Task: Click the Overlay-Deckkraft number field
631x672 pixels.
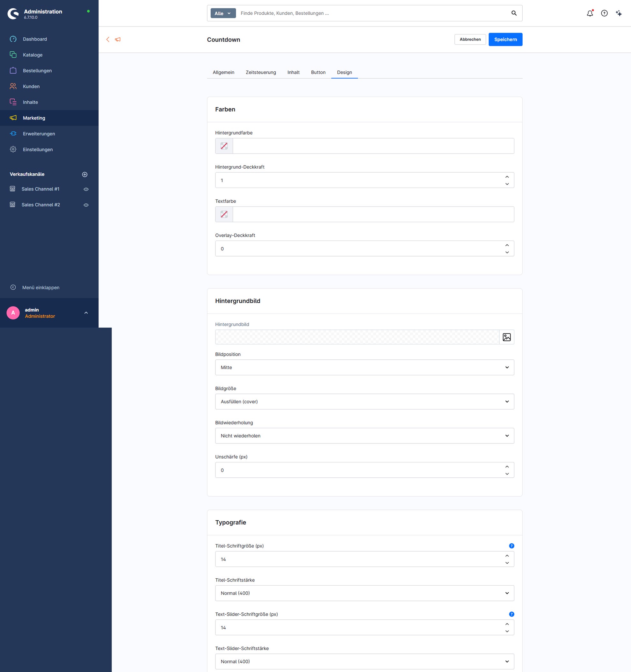Action: pos(365,249)
